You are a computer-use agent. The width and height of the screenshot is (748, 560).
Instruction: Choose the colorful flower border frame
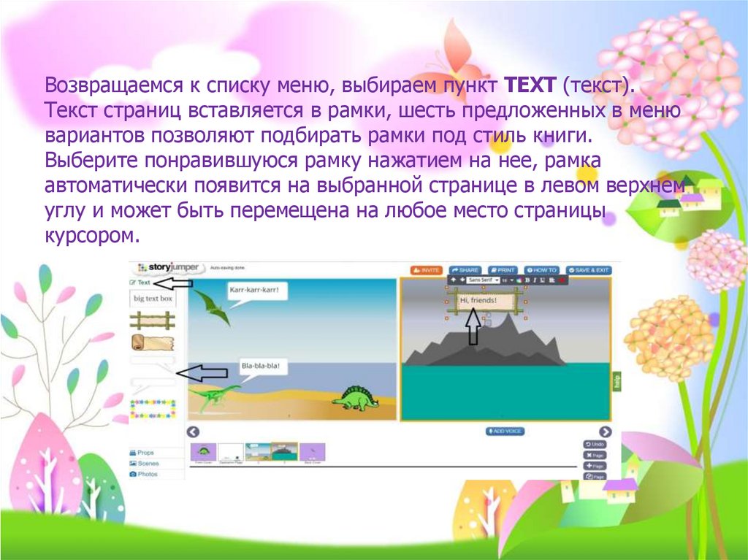pos(153,409)
